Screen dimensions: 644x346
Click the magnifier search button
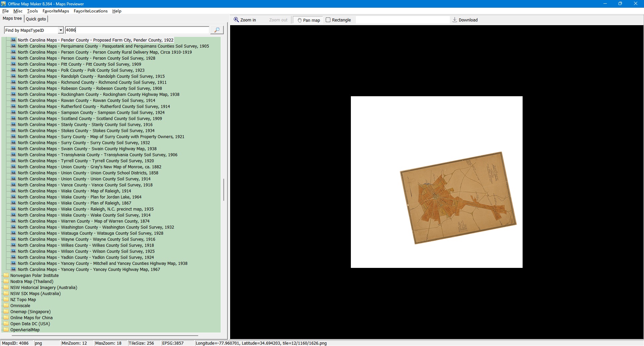tap(217, 30)
